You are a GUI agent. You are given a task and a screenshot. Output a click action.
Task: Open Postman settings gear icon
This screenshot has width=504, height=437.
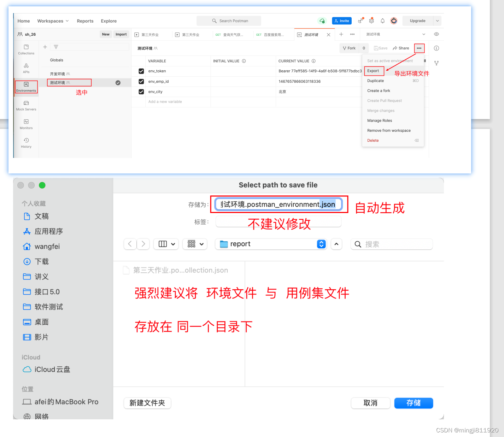click(x=371, y=21)
